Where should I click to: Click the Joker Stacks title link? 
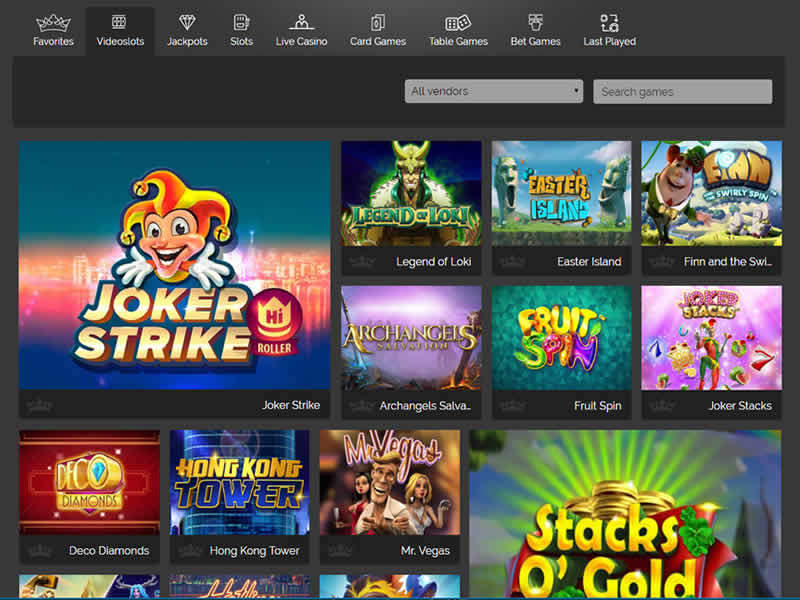(x=740, y=406)
